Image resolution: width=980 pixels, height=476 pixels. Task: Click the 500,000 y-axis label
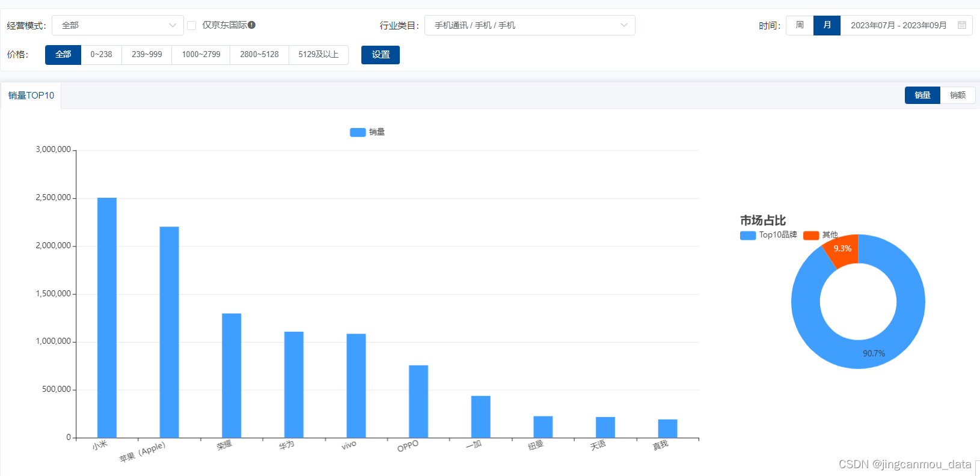click(x=57, y=389)
